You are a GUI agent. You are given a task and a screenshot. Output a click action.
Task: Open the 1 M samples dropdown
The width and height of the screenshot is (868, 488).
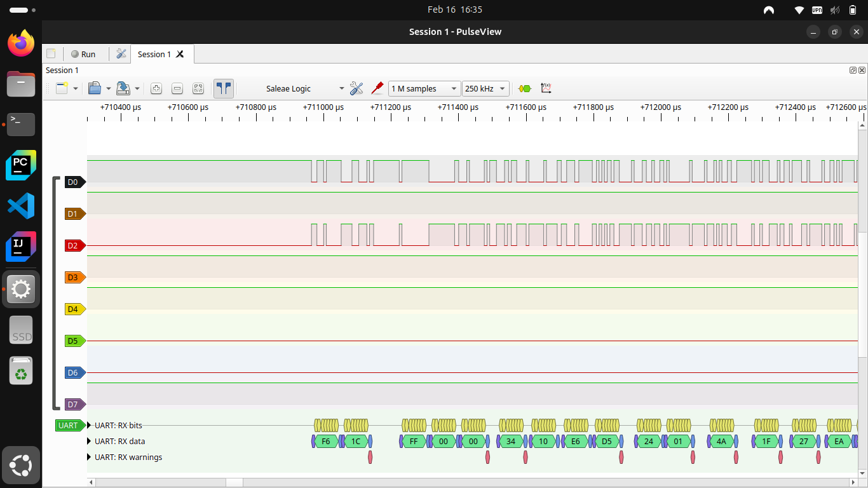point(424,88)
